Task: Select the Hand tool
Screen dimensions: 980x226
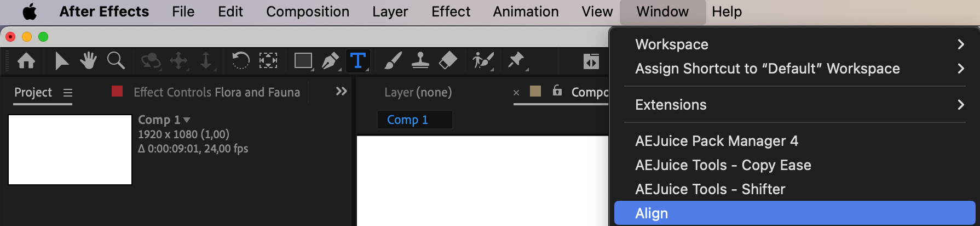Action: (88, 60)
